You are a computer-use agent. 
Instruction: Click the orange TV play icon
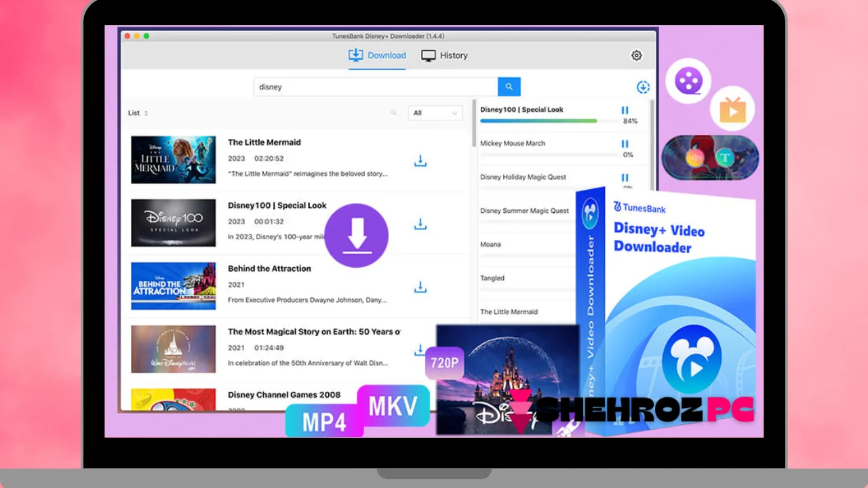point(732,108)
